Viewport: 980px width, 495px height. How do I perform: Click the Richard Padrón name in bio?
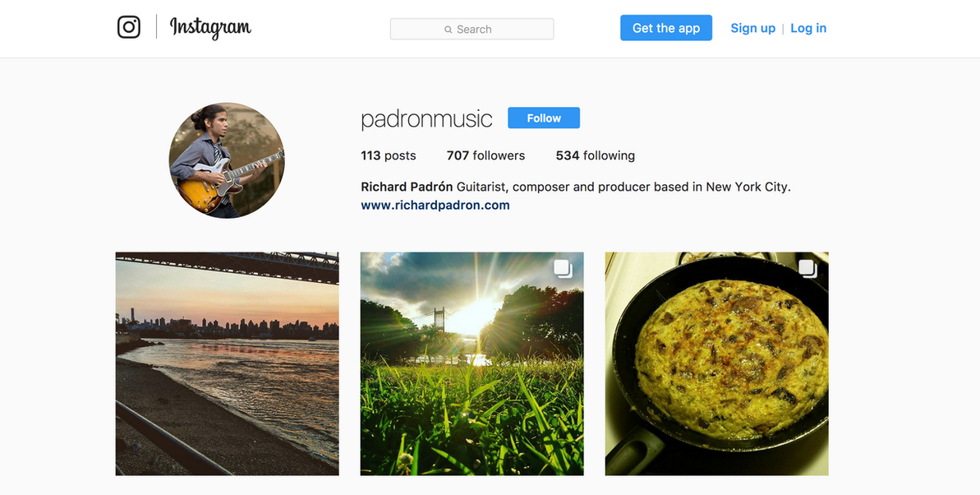click(x=407, y=187)
